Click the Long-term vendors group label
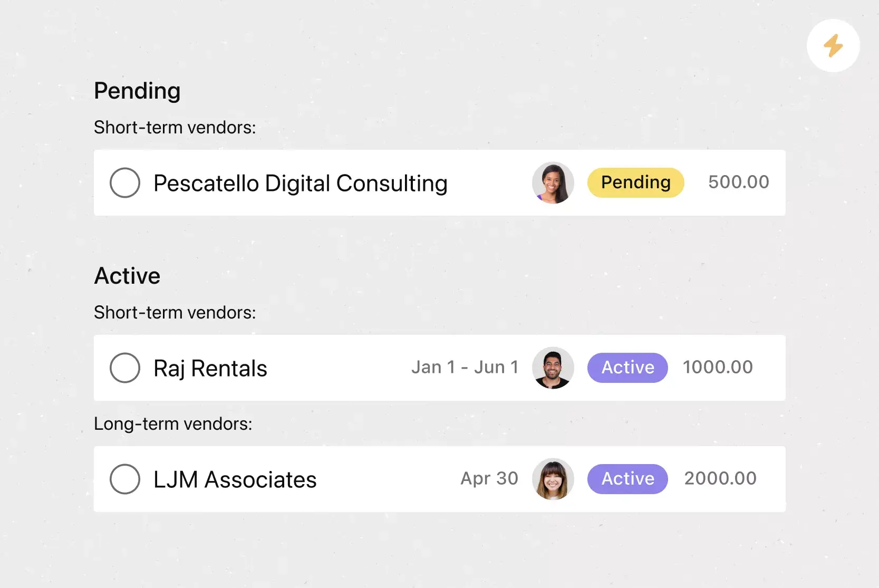879x588 pixels. click(173, 423)
